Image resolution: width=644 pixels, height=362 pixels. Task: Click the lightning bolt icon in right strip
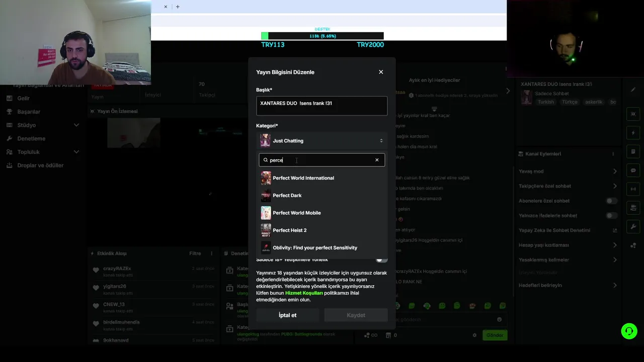tap(633, 133)
